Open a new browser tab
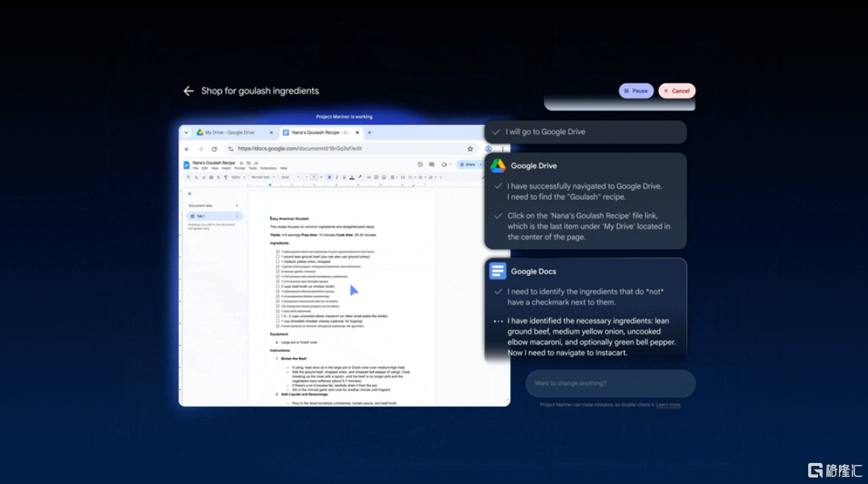 pos(370,133)
